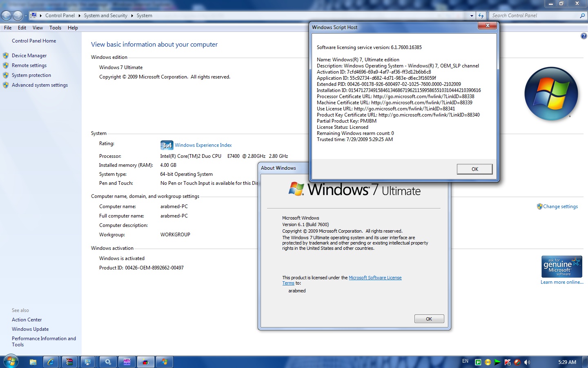
Task: Open Kaspersky from the system tray
Action: (508, 361)
